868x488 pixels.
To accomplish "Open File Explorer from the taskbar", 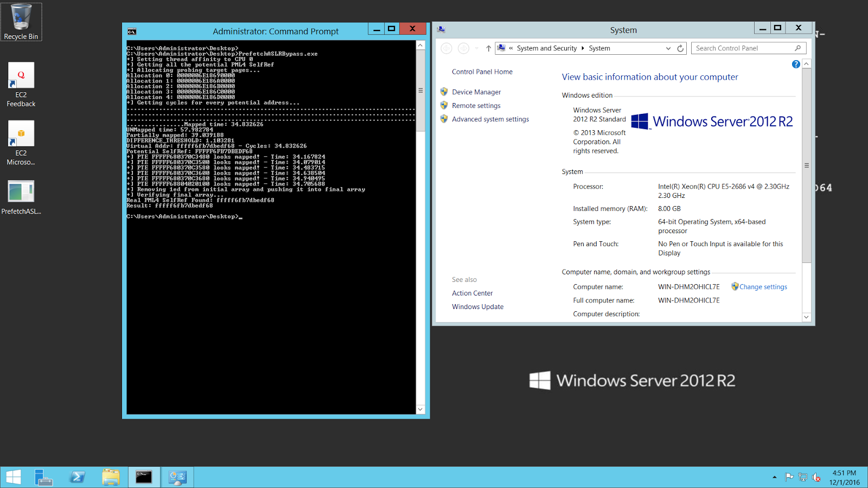I will pos(111,477).
